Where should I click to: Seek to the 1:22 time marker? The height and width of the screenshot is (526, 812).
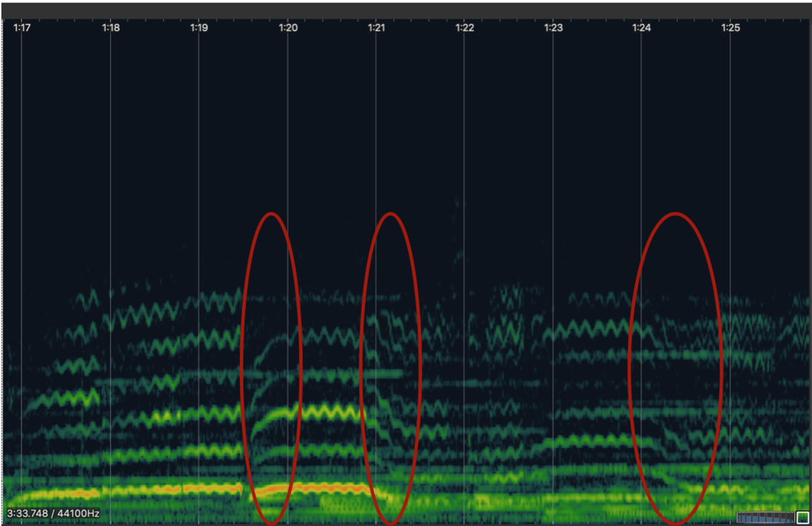[x=465, y=28]
